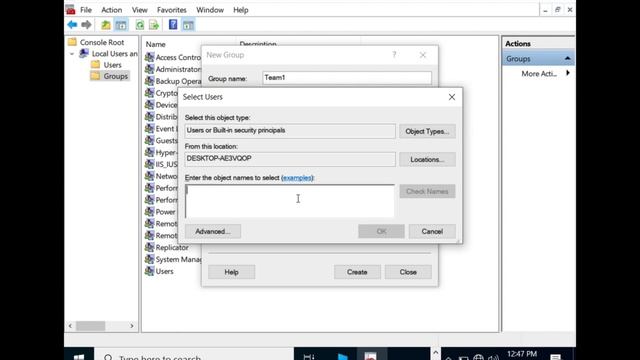This screenshot has width=640, height=360.
Task: Open the examples link
Action: point(297,178)
